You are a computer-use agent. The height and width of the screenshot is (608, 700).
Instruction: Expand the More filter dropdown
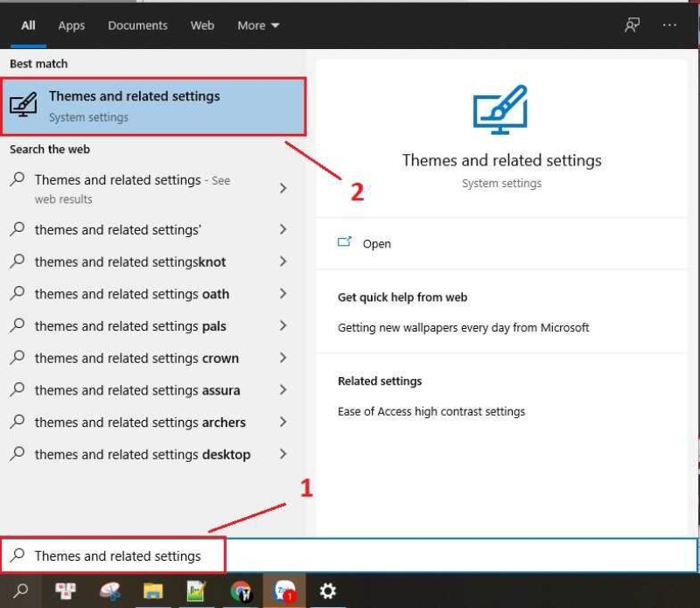[x=258, y=25]
